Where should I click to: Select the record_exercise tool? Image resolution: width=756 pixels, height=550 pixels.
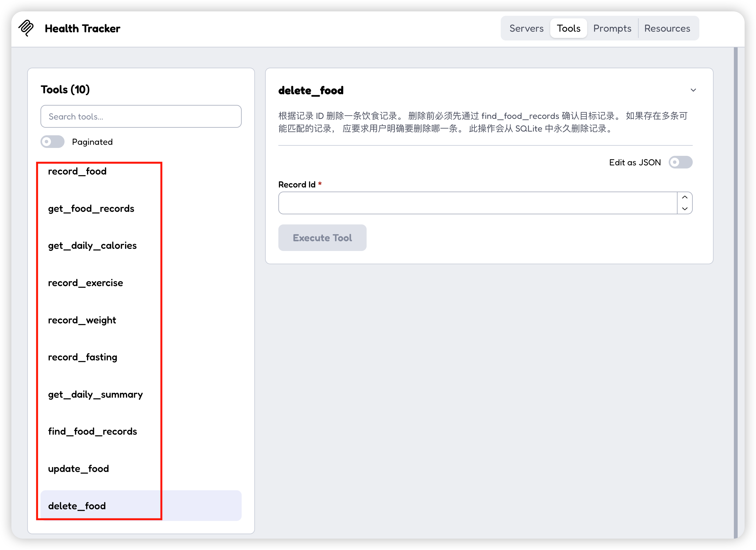tap(141, 283)
